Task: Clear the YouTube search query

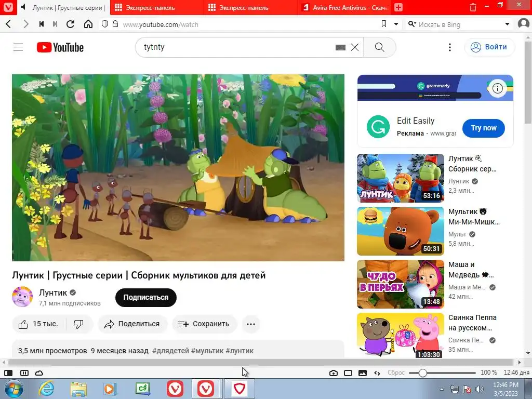Action: click(355, 47)
